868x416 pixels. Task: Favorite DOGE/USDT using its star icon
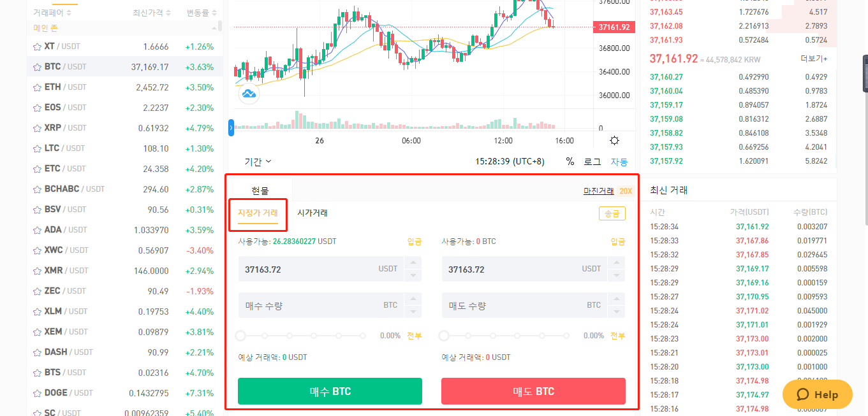[37, 393]
